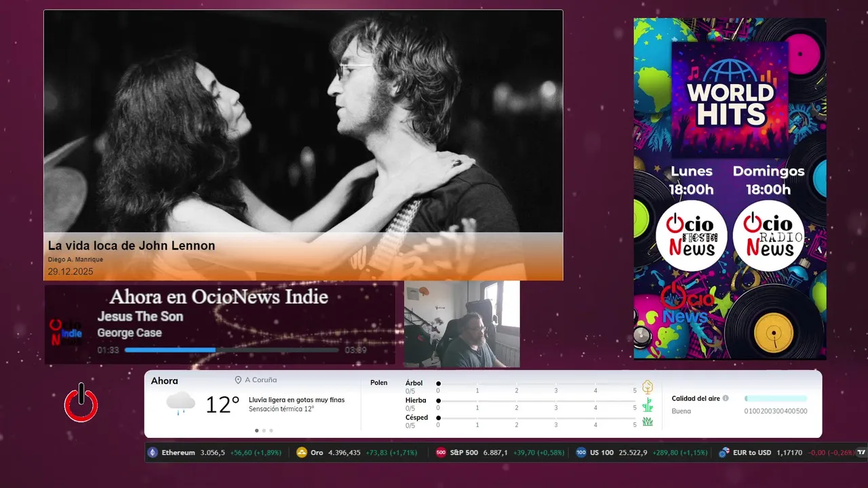The width and height of the screenshot is (868, 488).
Task: Open the Ethereum ticker entry
Action: click(215, 453)
